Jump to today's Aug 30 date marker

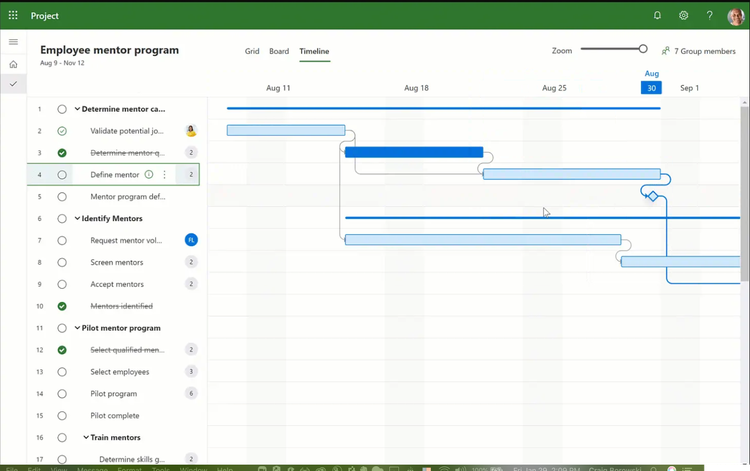click(x=651, y=88)
